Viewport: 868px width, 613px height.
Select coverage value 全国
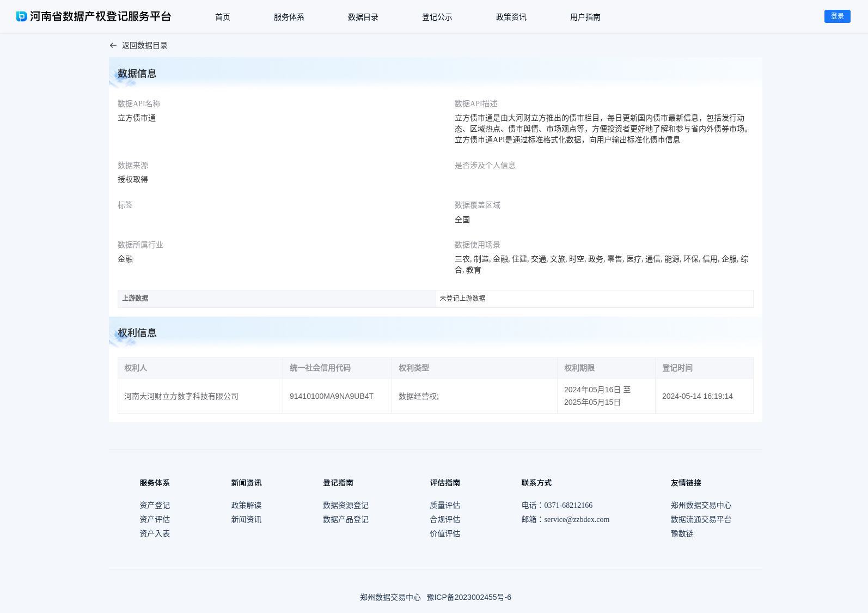coord(462,220)
